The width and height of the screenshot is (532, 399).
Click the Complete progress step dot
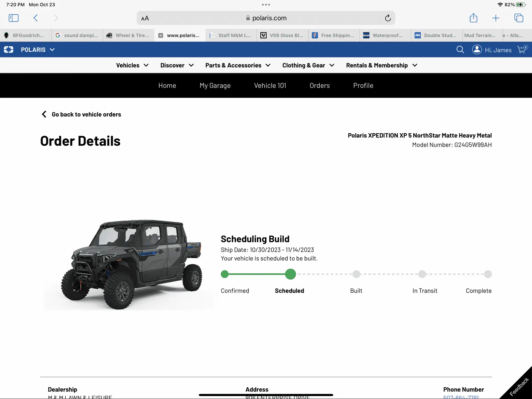point(488,274)
